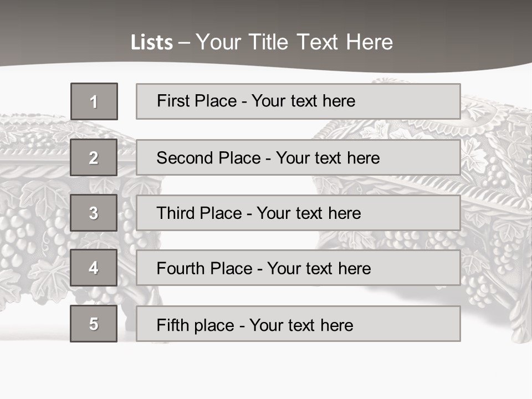Click "Your text here" after Second Place
This screenshot has width=532, height=399.
328,158
